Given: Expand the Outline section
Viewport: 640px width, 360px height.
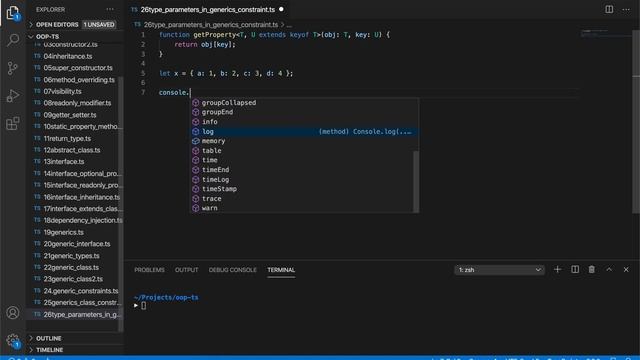Looking at the screenshot, I should [75, 338].
